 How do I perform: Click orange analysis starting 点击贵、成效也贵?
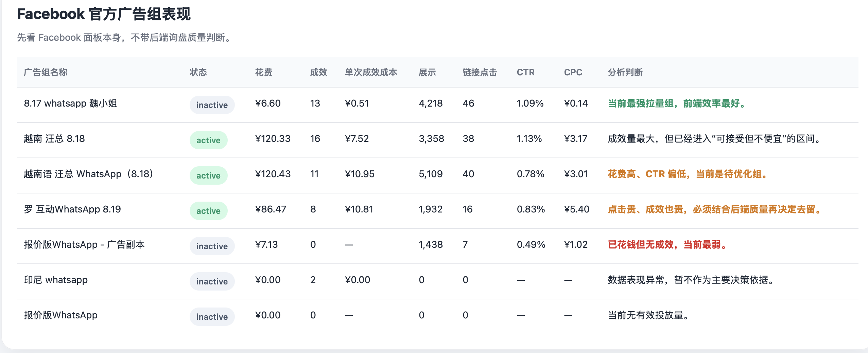pyautogui.click(x=714, y=209)
